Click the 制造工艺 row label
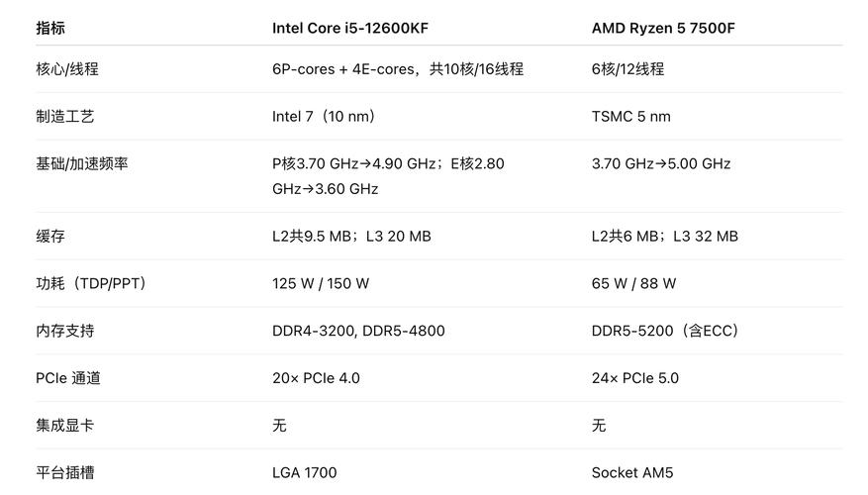 65,117
